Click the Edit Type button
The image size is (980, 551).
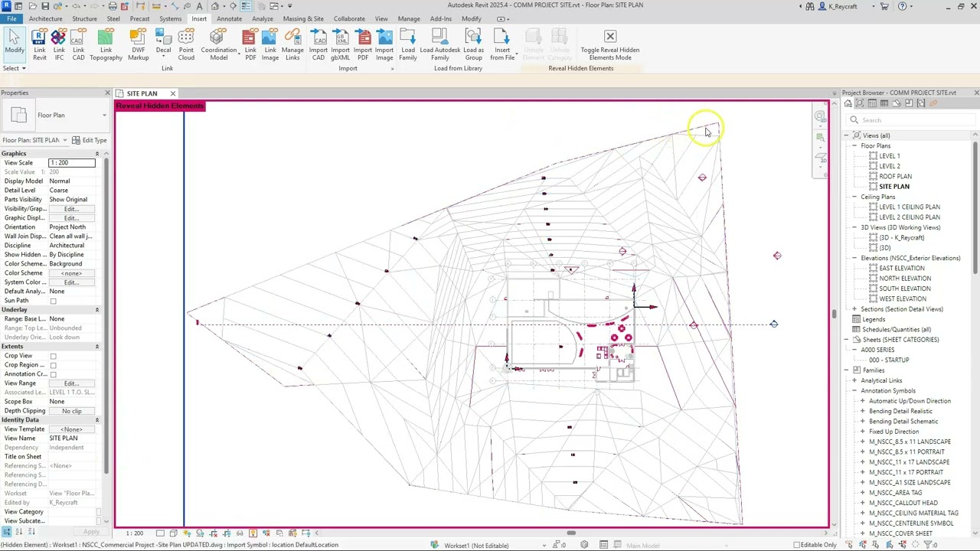coord(90,140)
